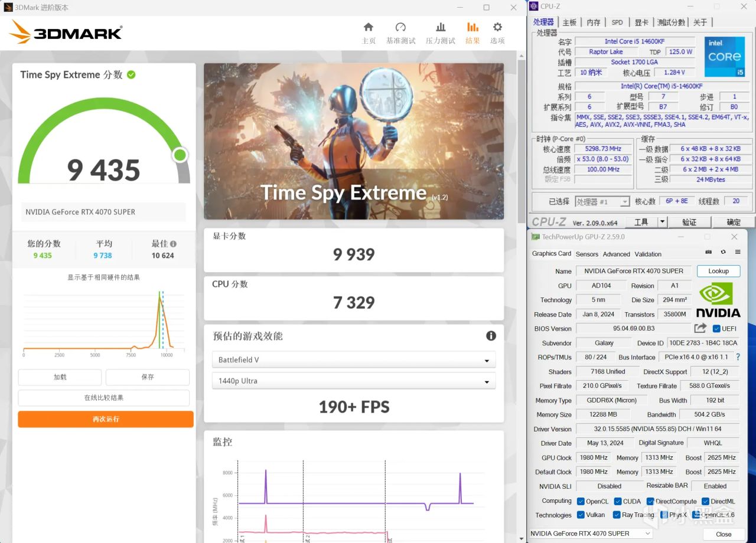The image size is (756, 543).
Task: Toggle the UEFI checkbox in GPU-Z
Action: [716, 329]
